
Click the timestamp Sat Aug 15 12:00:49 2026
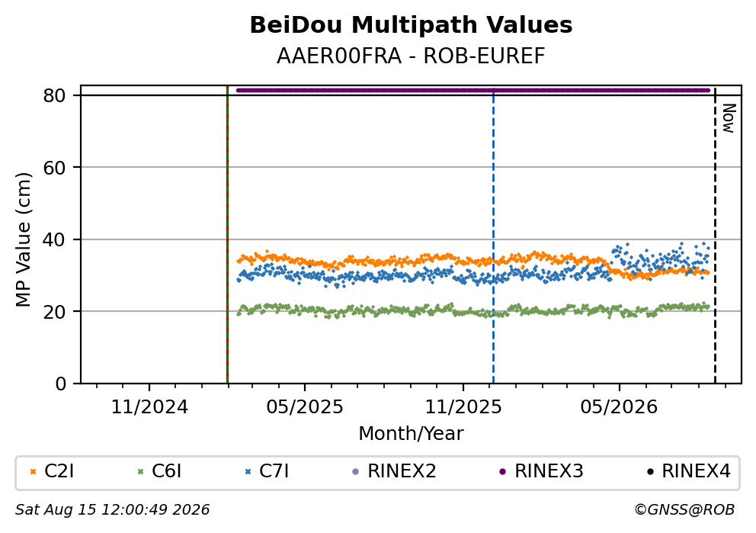(112, 510)
